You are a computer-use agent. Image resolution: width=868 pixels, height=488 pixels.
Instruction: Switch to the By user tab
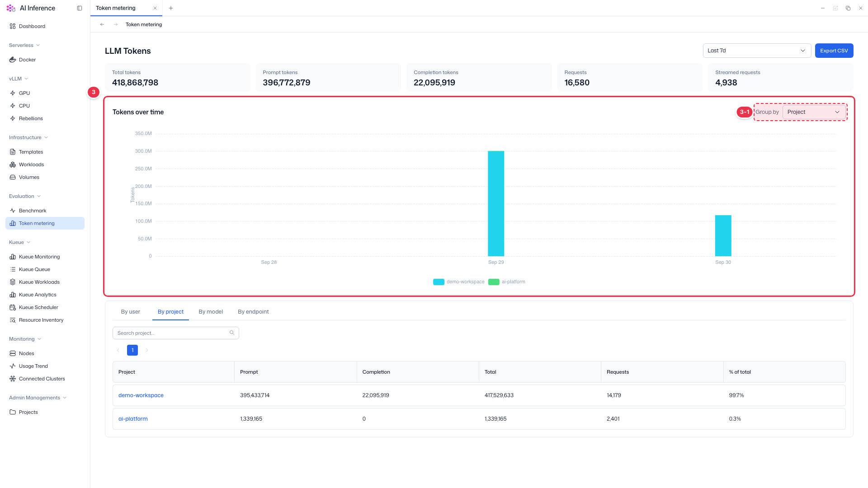pyautogui.click(x=131, y=312)
